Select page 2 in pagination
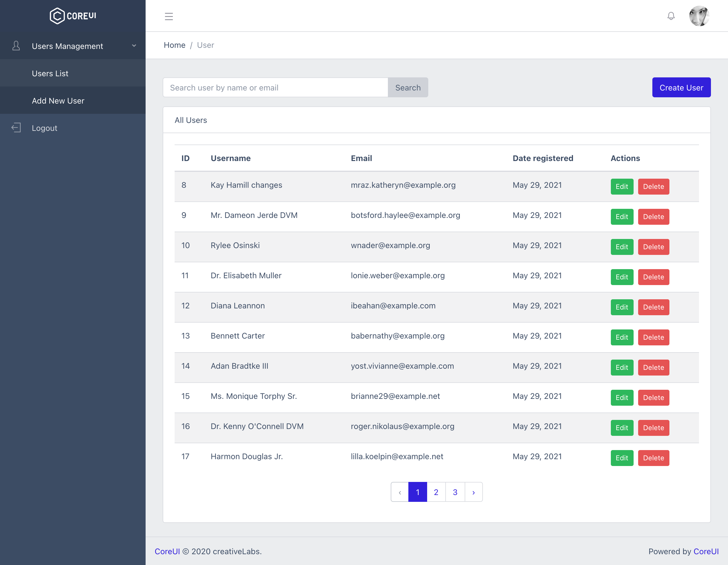This screenshot has height=565, width=728. tap(436, 492)
